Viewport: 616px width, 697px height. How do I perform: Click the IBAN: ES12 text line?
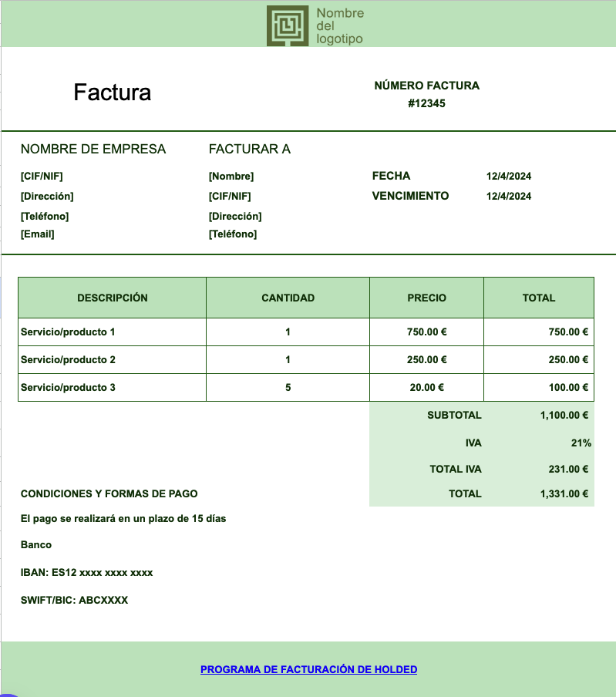point(86,573)
